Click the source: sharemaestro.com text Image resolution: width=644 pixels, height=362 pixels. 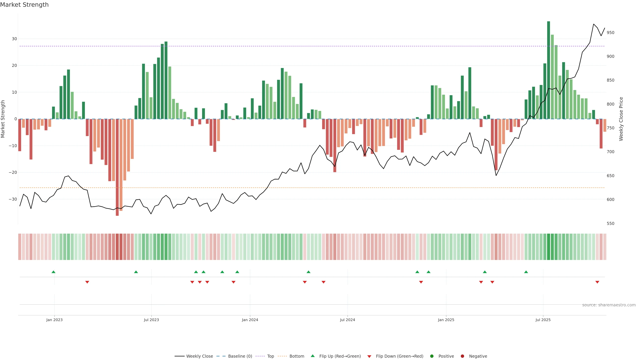(x=609, y=305)
